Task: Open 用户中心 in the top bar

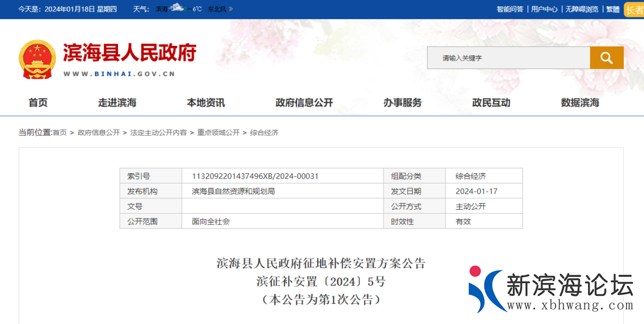Action: 544,9
